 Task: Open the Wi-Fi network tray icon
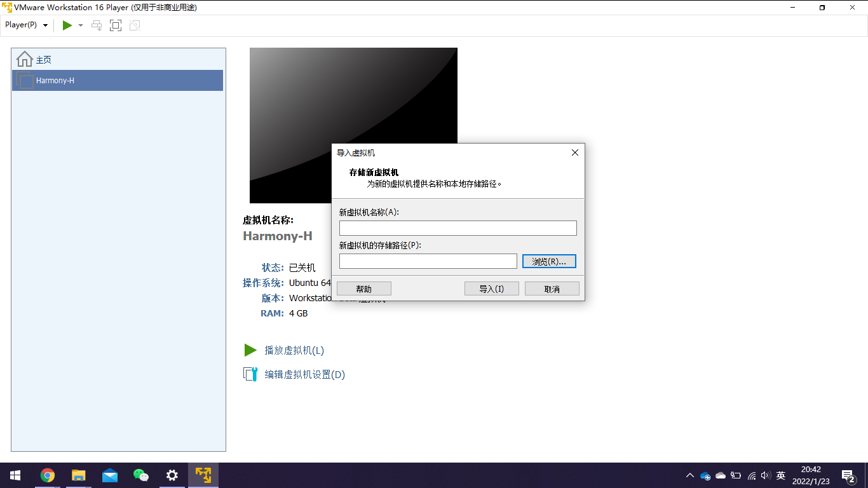752,475
